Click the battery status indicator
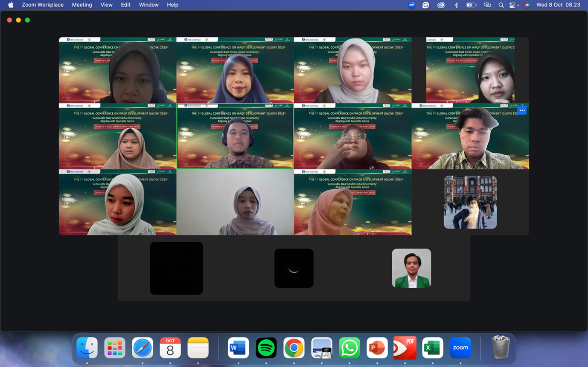The height and width of the screenshot is (367, 588). click(x=471, y=5)
